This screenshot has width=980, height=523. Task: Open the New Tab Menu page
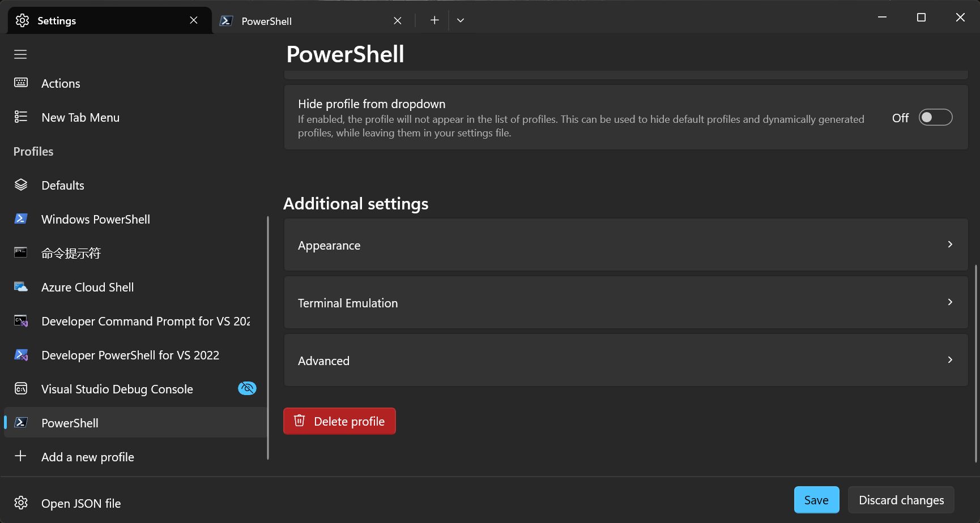[x=135, y=117]
